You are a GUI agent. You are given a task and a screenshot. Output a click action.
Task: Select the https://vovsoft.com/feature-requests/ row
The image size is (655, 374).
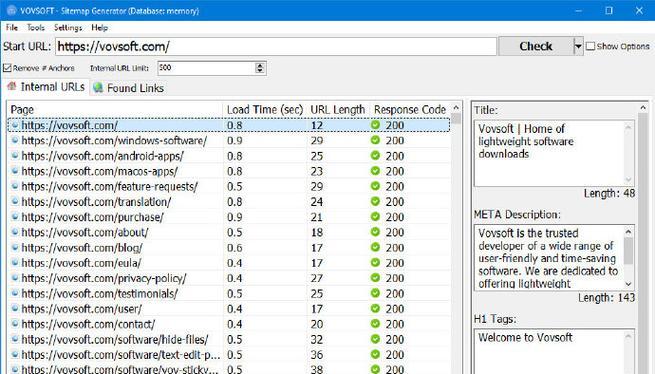coord(229,186)
